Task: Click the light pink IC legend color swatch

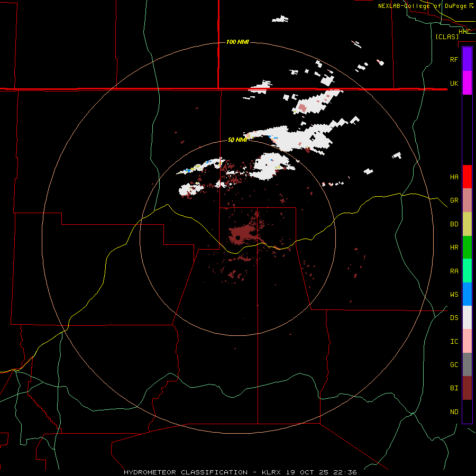Action: pyautogui.click(x=467, y=341)
